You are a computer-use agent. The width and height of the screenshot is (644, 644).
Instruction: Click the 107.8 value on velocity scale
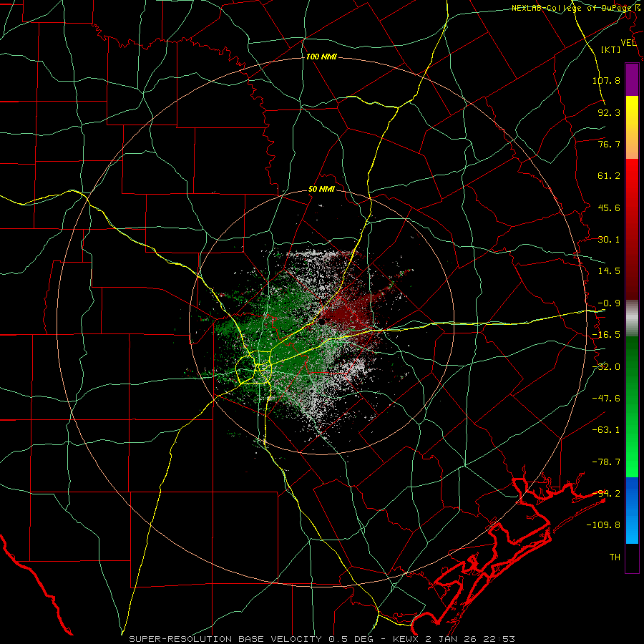(606, 80)
